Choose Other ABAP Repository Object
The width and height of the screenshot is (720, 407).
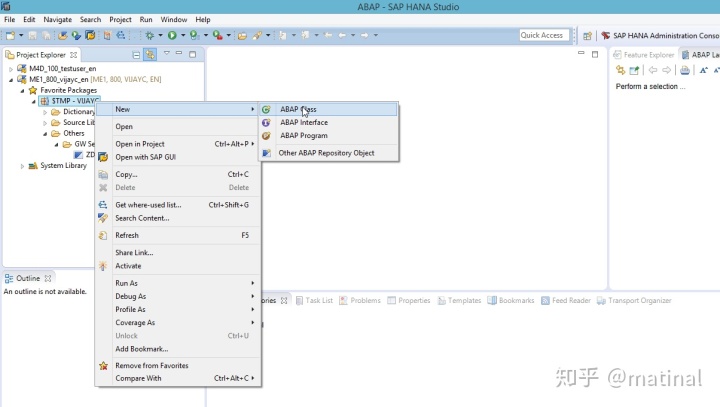click(328, 153)
